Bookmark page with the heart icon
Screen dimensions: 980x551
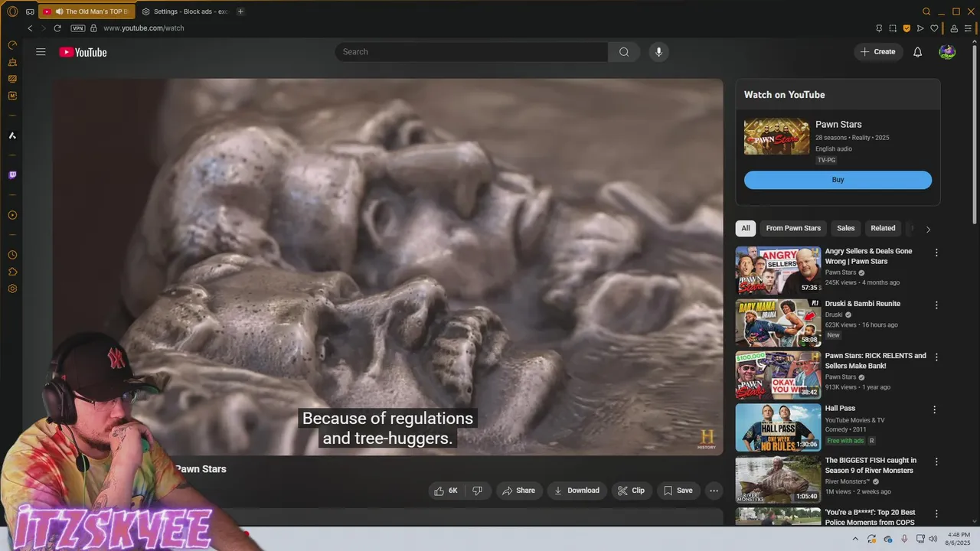point(934,28)
